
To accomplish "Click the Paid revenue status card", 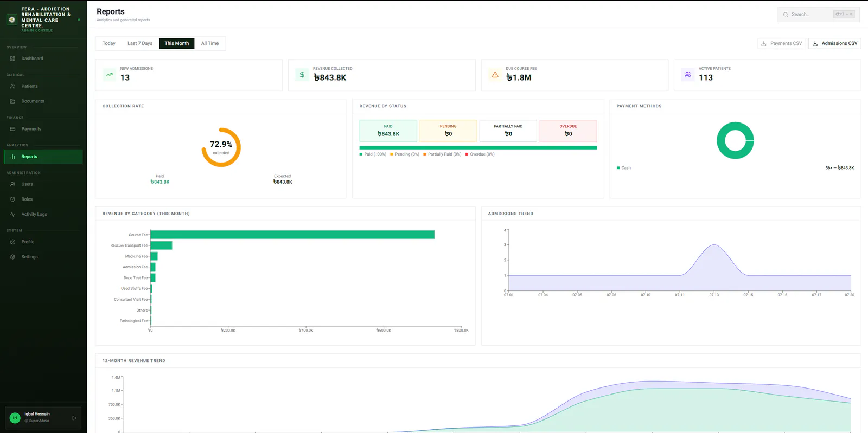I will coord(388,131).
